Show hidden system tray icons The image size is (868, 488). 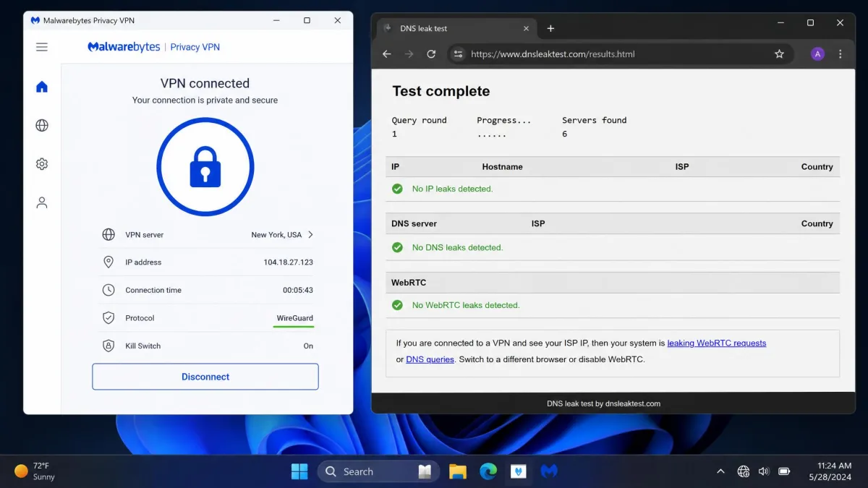(720, 471)
